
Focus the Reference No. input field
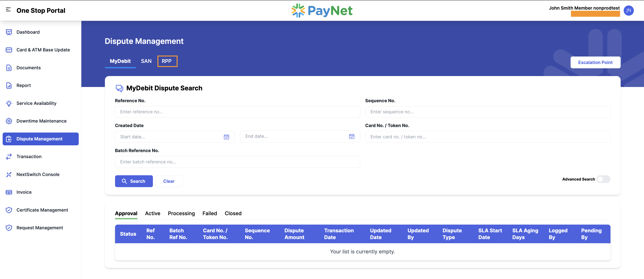click(237, 112)
